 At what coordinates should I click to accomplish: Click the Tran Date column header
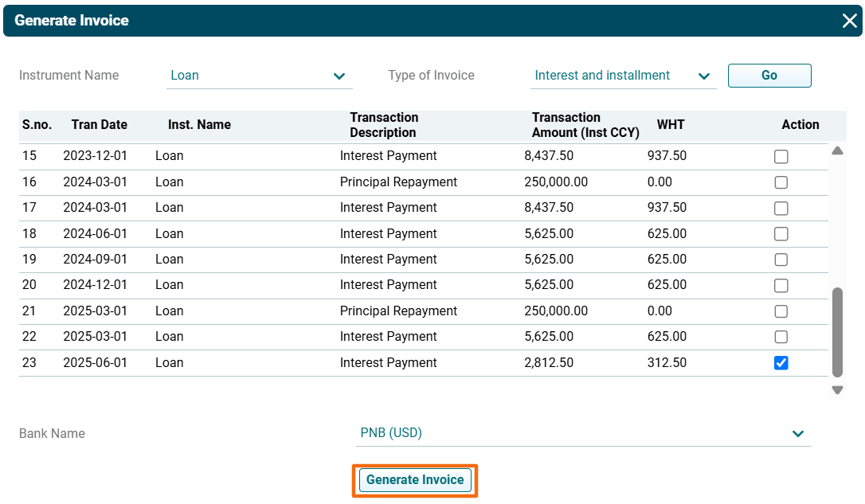[100, 125]
